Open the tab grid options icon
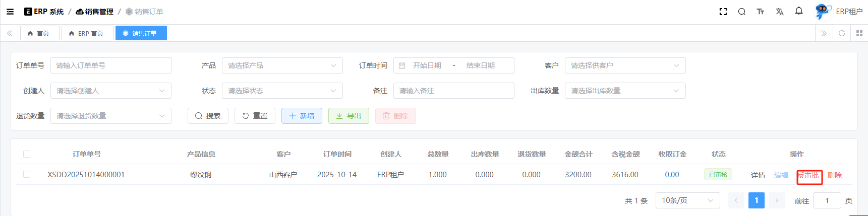The image size is (868, 216). coord(859,33)
